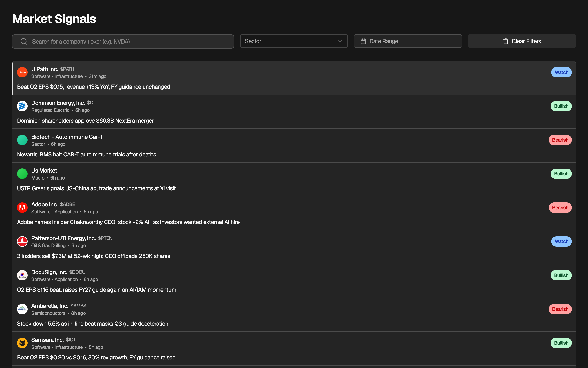This screenshot has height=368, width=588.
Task: Select headline 'Beat Q2 EPS $0.15, revenue +13% YoY'
Action: pos(94,87)
